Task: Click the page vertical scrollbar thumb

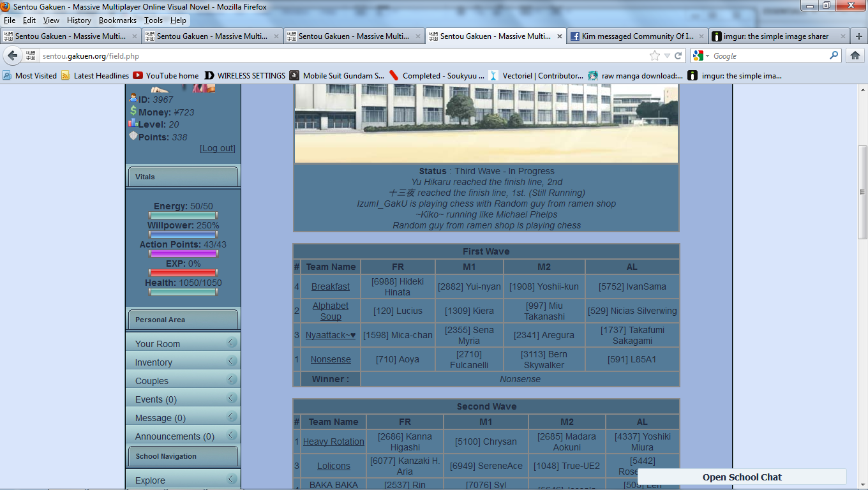Action: click(862, 192)
